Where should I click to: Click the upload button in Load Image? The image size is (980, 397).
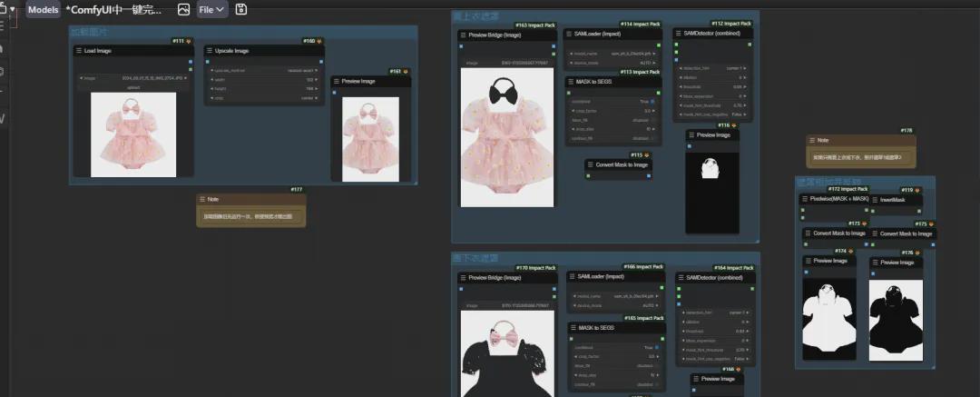click(133, 87)
